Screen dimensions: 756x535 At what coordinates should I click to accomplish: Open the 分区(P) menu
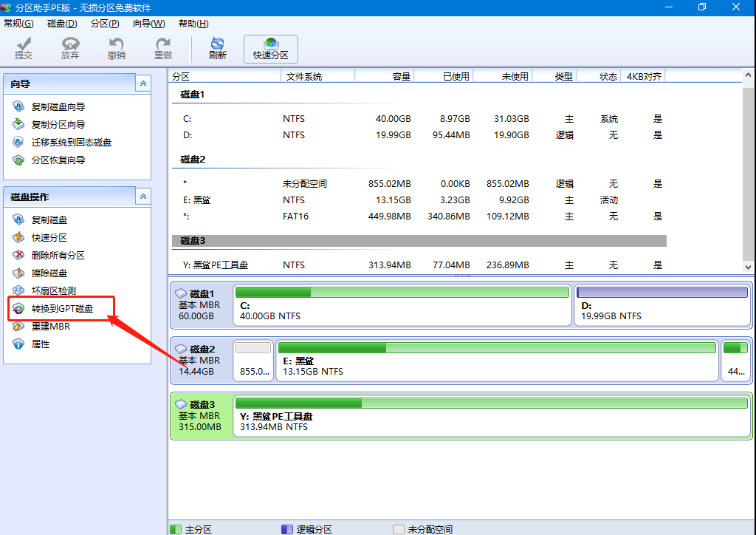[x=105, y=23]
